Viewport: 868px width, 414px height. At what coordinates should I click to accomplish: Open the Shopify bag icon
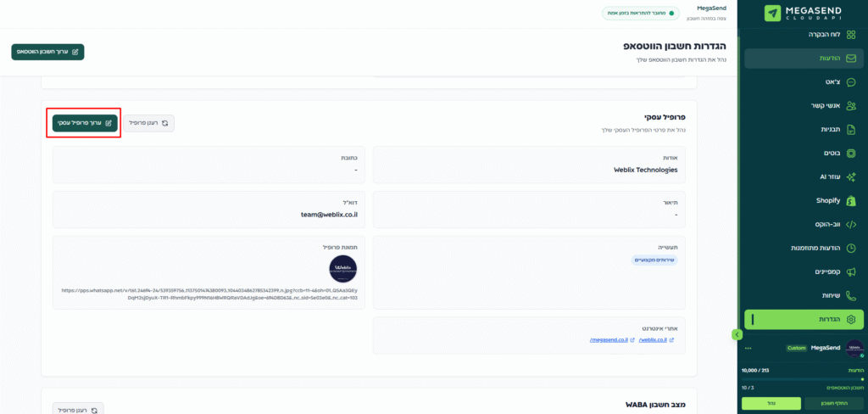(x=851, y=201)
